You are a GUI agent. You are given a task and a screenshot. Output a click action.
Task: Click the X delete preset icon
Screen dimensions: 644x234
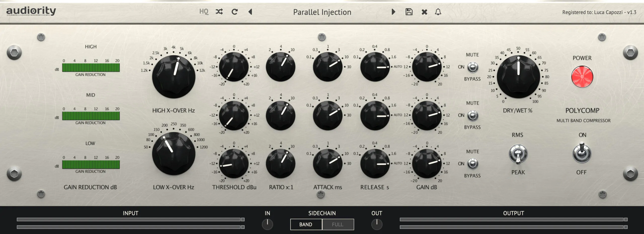click(x=424, y=12)
